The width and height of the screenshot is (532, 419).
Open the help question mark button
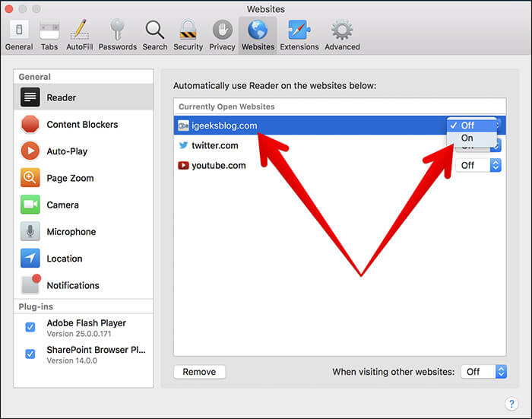pyautogui.click(x=511, y=404)
